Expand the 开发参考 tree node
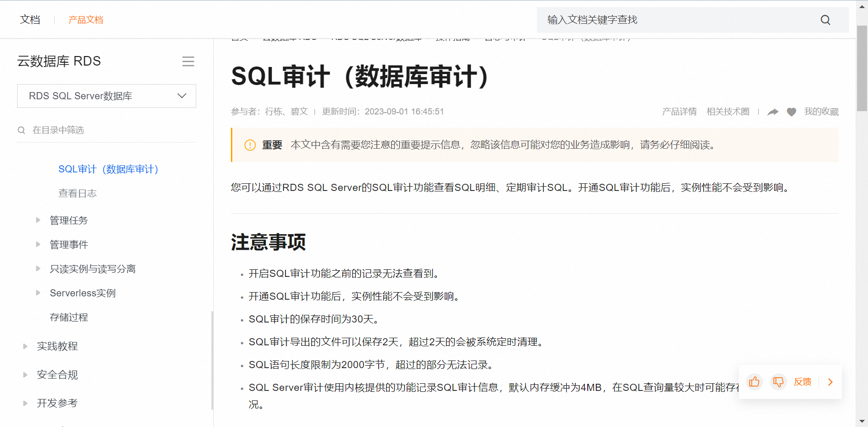 (x=25, y=403)
